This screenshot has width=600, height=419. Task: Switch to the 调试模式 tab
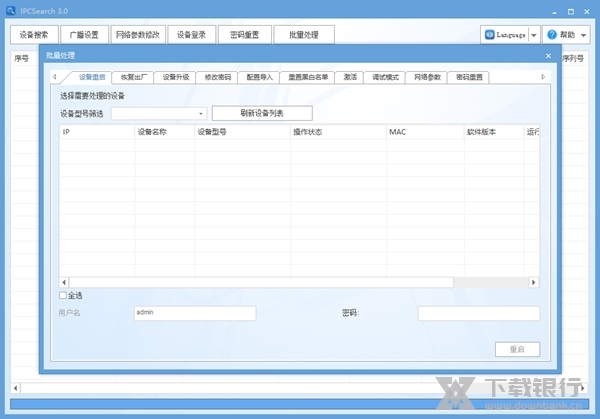tap(385, 77)
